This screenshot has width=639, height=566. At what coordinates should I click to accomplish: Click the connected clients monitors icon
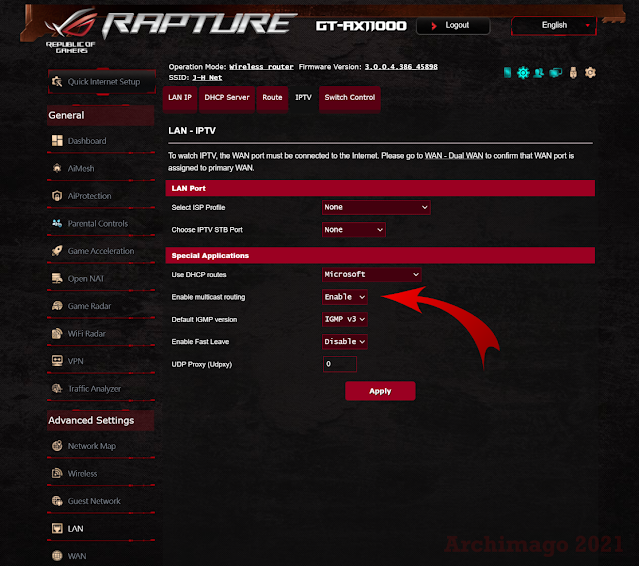pos(555,73)
